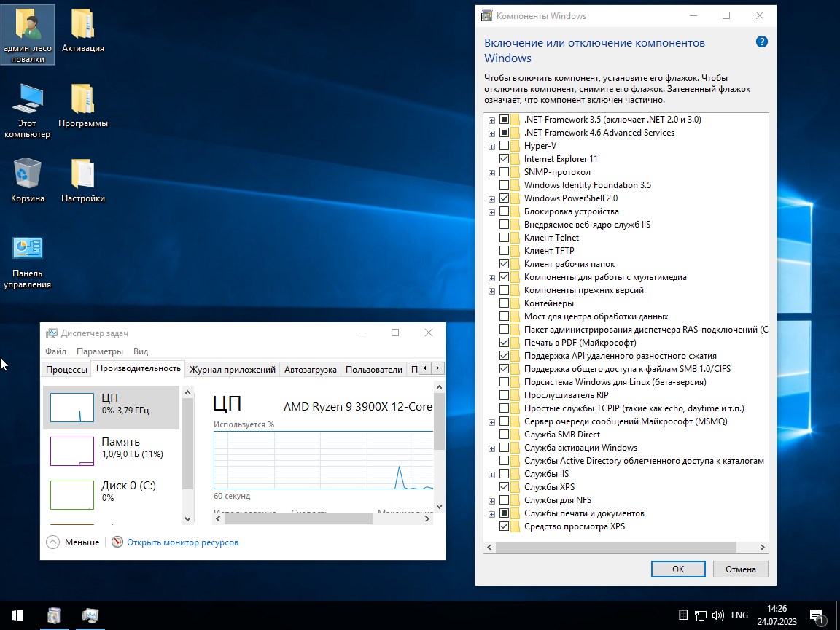Click the volume speaker icon in the tray

pos(717,616)
